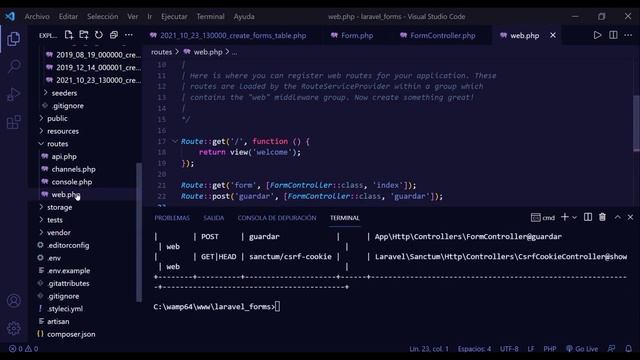The width and height of the screenshot is (640, 360).
Task: Close the web.php editor tab
Action: tap(553, 36)
